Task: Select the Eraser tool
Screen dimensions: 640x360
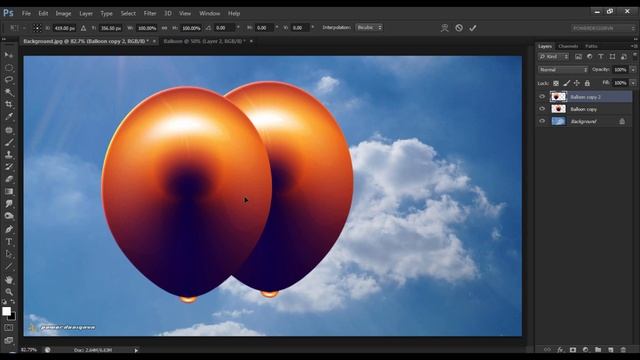Action: 9,179
